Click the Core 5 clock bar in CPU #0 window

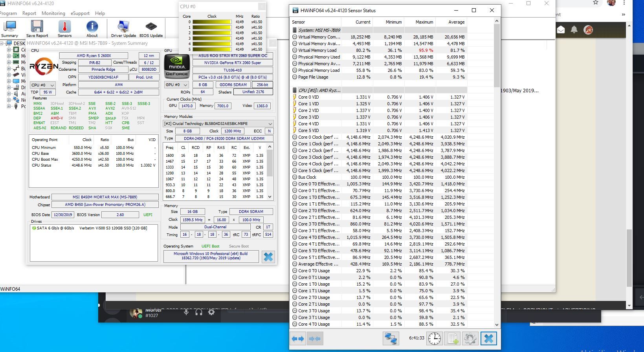point(212,49)
